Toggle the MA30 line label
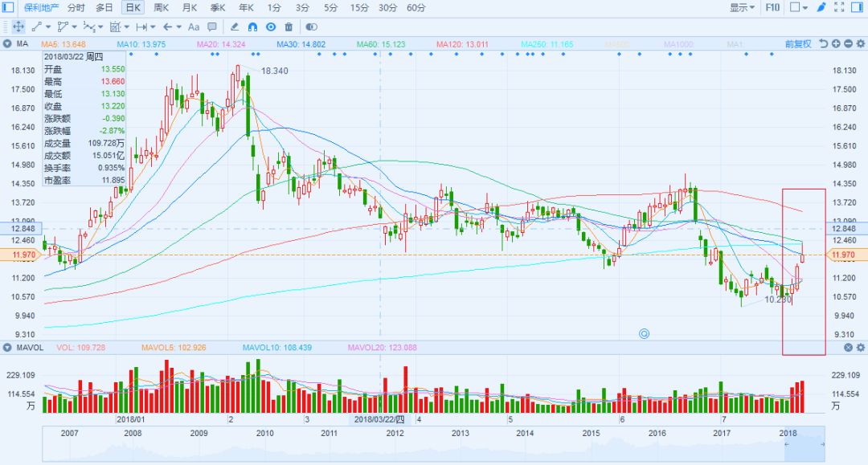Viewport: 868px width, 465px height. click(301, 43)
